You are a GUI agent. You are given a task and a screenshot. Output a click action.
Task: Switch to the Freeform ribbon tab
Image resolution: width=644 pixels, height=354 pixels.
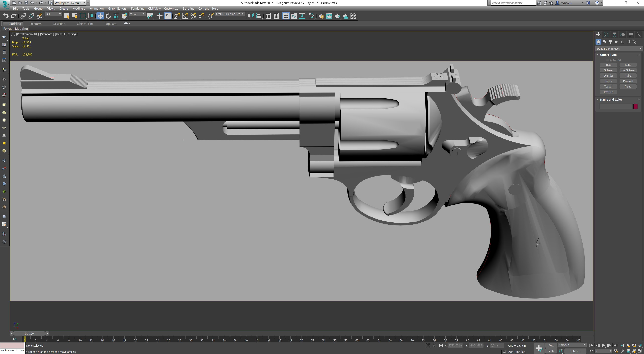[x=36, y=23]
